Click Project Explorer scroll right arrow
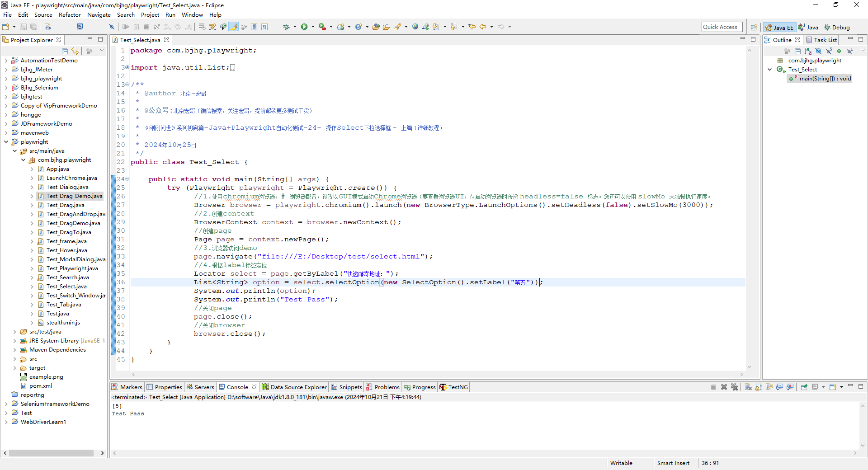 click(x=103, y=453)
